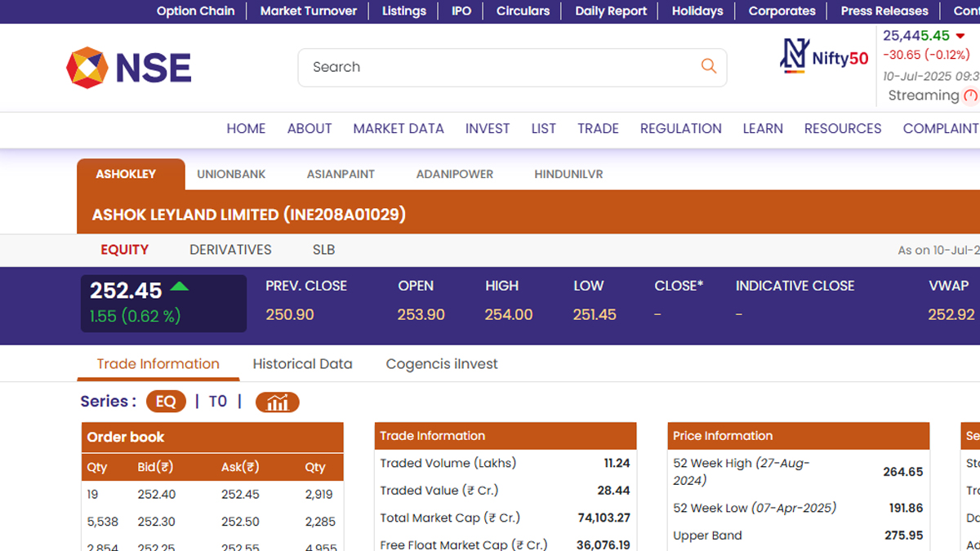Click the Price Information header
The width and height of the screenshot is (980, 551).
coord(799,436)
